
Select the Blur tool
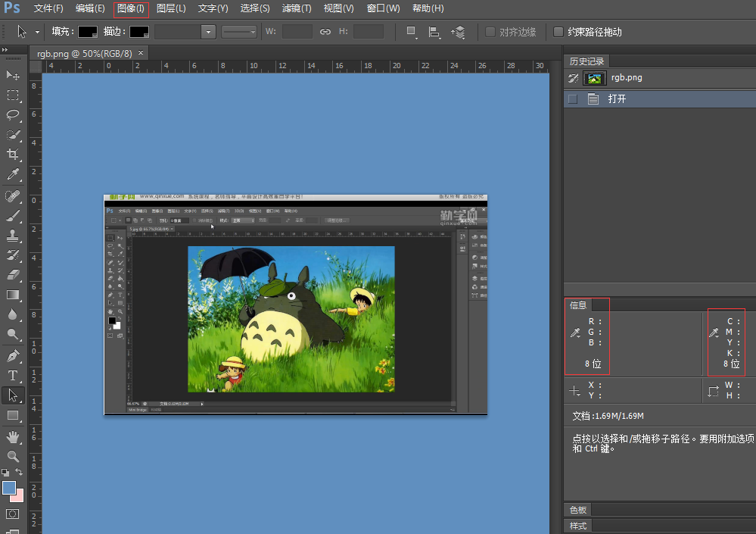13,314
